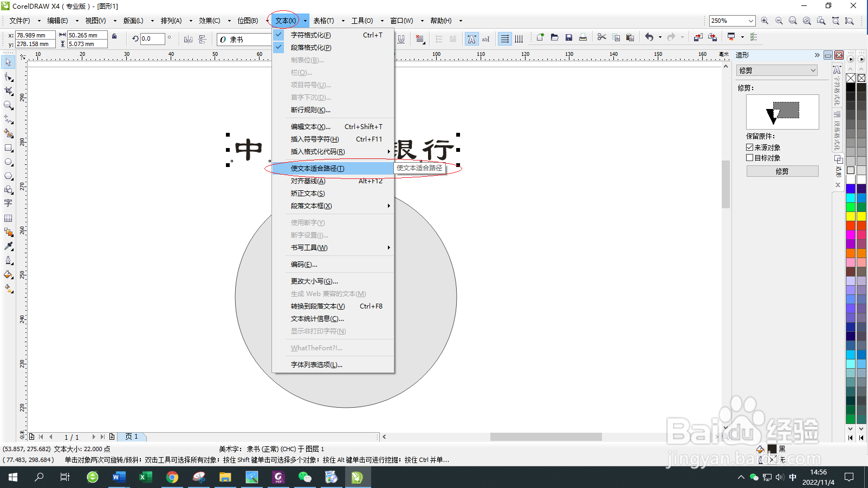
Task: Choose 插入符号字符 menu entry
Action: click(333, 139)
